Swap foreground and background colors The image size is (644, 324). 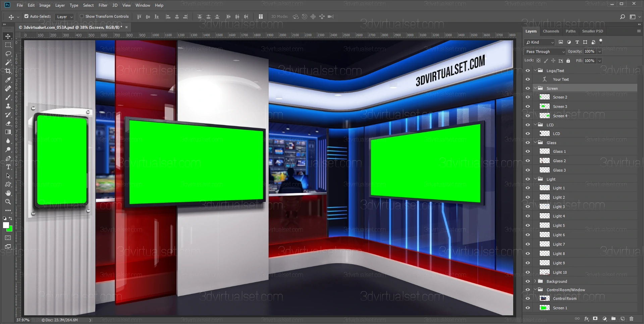click(x=10, y=218)
